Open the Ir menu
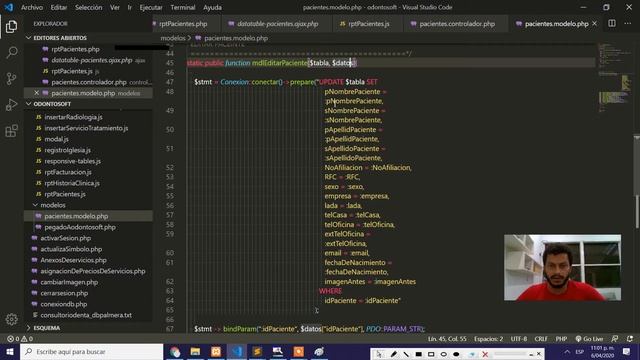The width and height of the screenshot is (640, 360). coord(129,7)
